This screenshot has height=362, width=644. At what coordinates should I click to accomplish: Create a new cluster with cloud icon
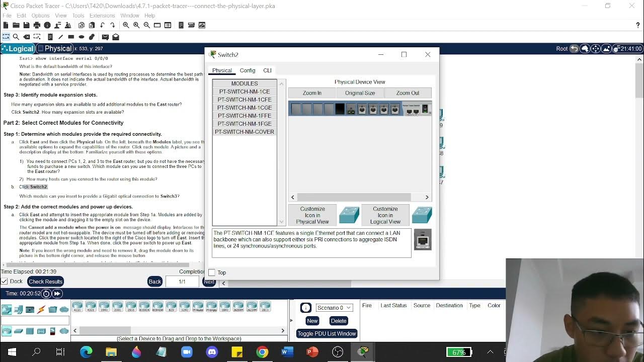click(585, 49)
